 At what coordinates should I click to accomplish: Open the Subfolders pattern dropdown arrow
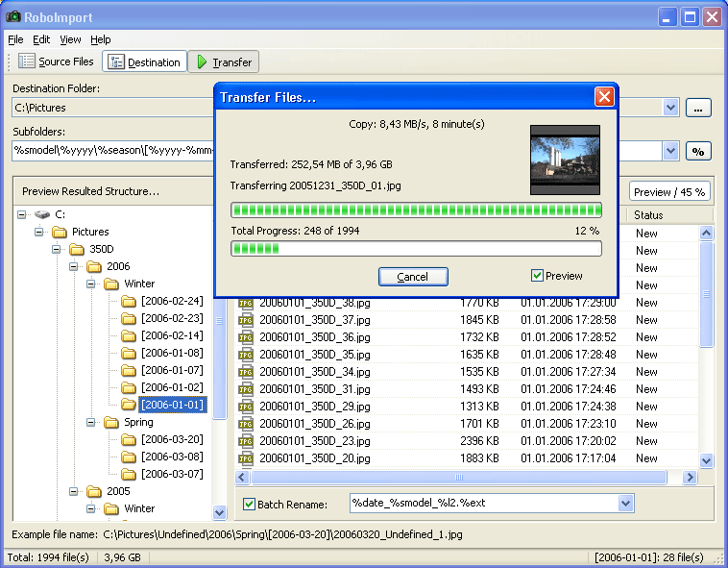(x=669, y=151)
